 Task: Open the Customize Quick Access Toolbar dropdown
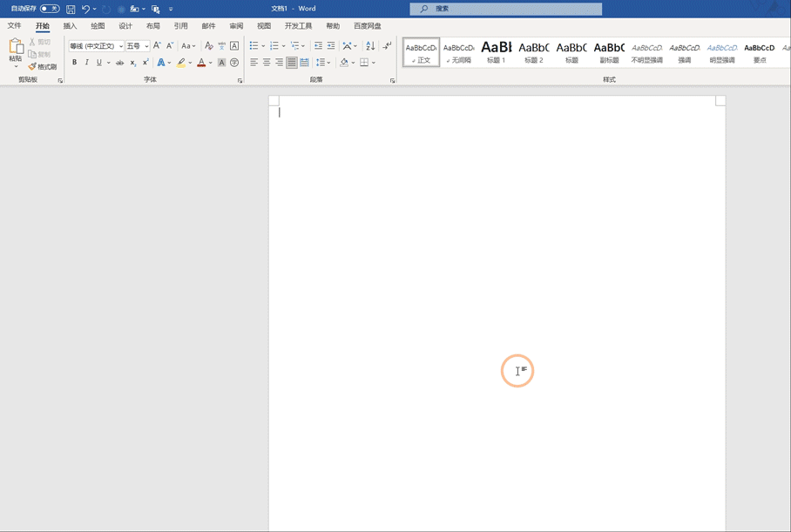coord(171,9)
